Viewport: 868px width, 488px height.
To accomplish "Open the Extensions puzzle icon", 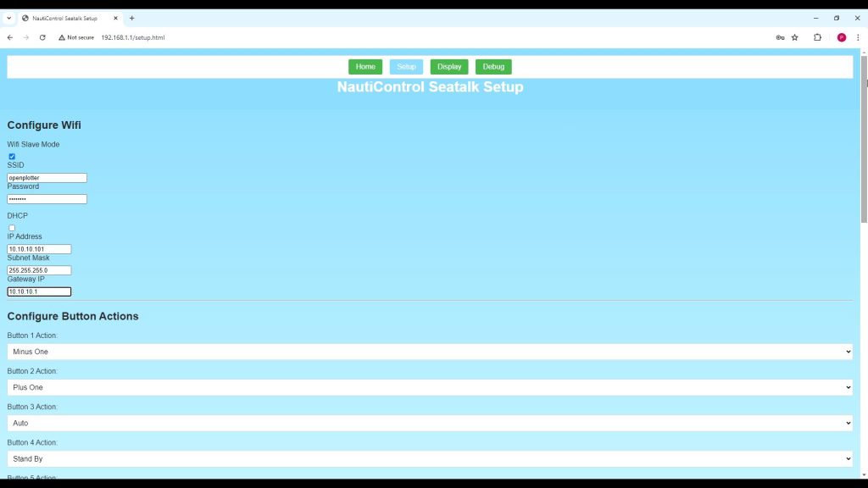I will click(818, 37).
